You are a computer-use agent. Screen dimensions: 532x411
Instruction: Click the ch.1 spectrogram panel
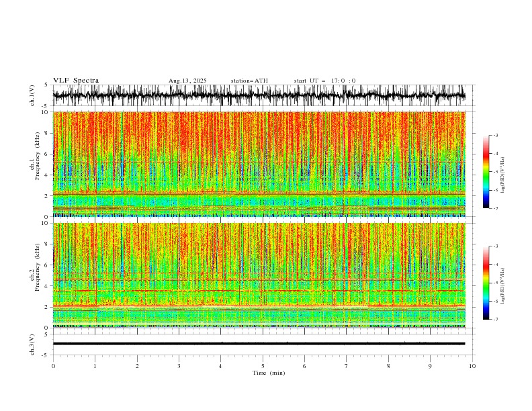pyautogui.click(x=259, y=164)
